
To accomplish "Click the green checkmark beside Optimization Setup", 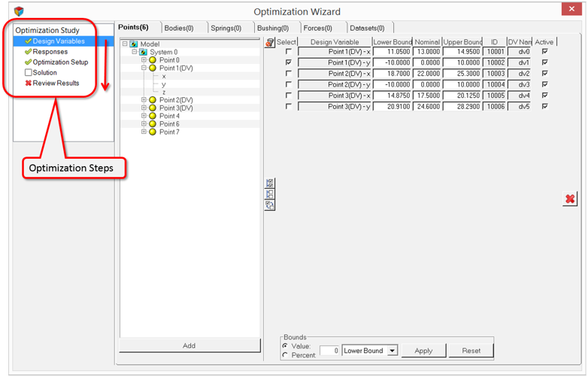I will pos(28,62).
